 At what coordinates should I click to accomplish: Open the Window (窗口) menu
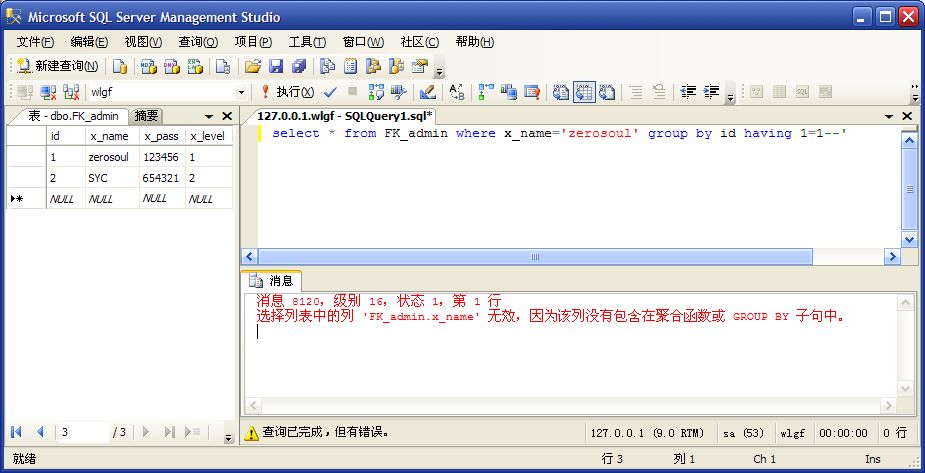[363, 42]
